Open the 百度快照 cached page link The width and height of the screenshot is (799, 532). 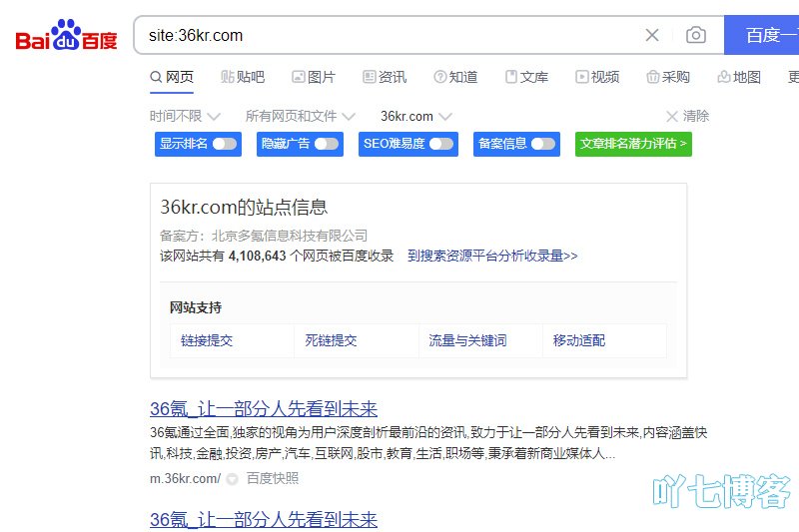[x=272, y=478]
